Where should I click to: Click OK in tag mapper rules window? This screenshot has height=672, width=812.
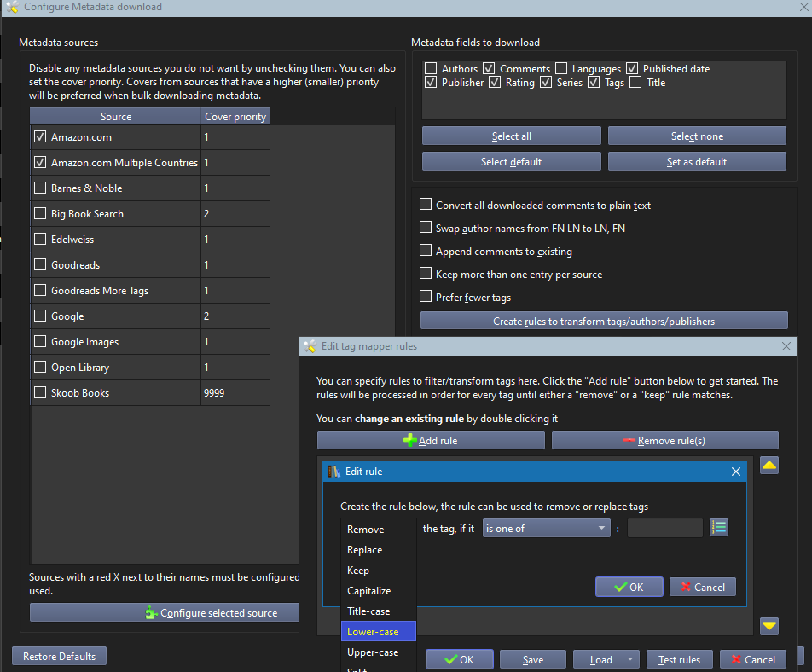(x=460, y=659)
